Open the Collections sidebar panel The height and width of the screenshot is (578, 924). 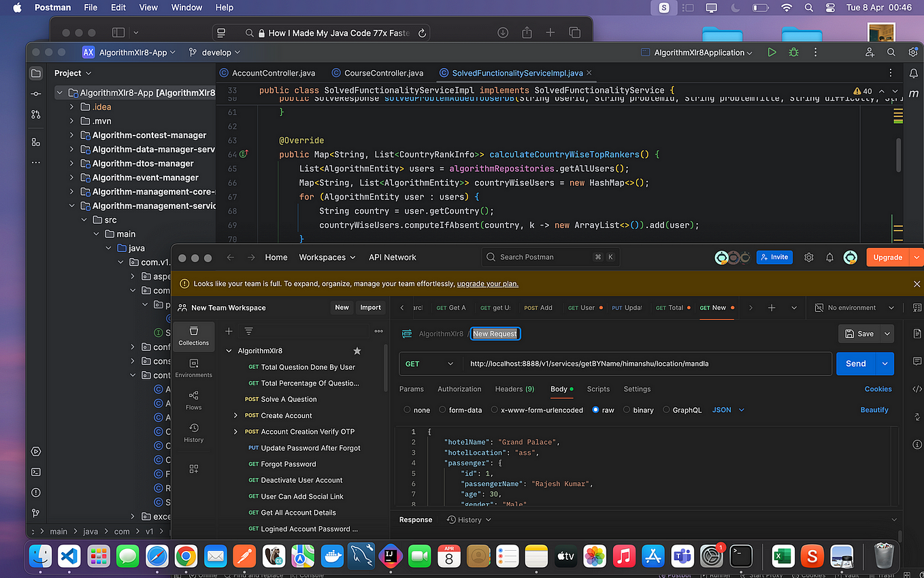[194, 336]
